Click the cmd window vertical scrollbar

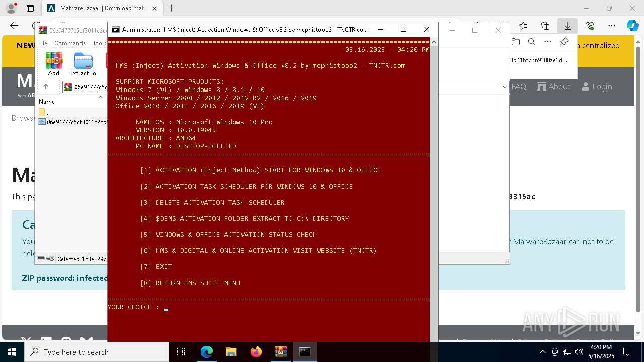click(x=434, y=189)
